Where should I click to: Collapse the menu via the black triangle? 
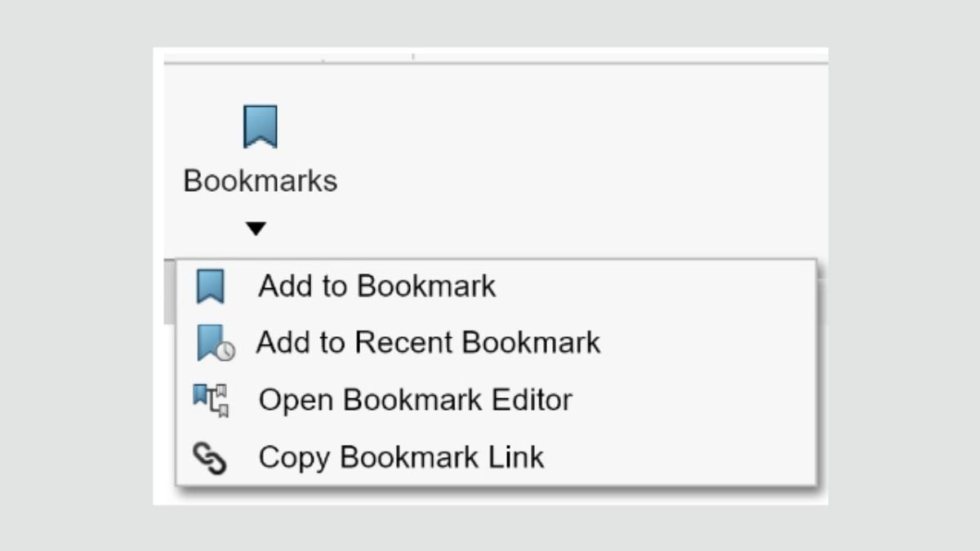coord(256,229)
